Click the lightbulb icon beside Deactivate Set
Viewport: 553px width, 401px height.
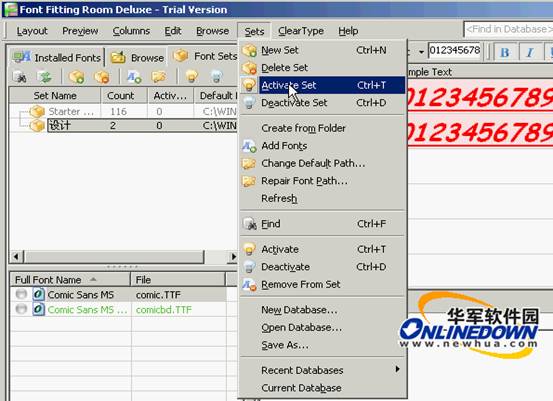[x=249, y=103]
